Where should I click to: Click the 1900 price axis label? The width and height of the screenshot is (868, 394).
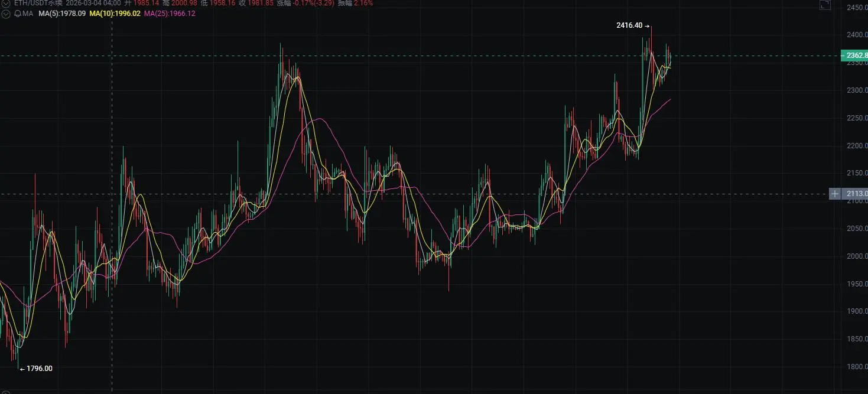[857, 311]
